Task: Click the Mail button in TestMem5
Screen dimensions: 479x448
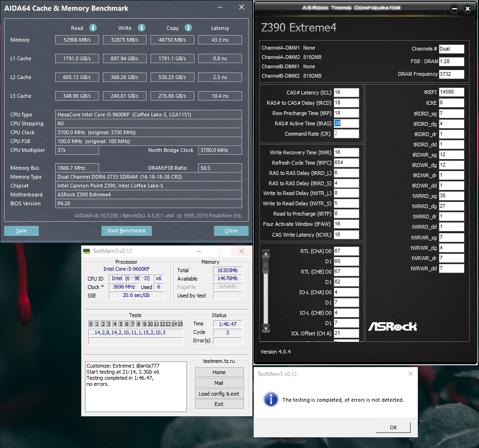Action: tap(219, 383)
